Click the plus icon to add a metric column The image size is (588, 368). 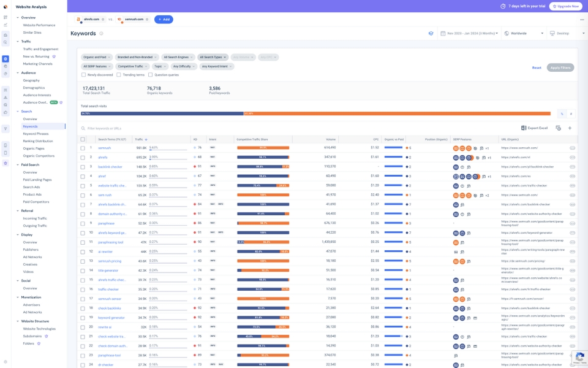pos(570,128)
